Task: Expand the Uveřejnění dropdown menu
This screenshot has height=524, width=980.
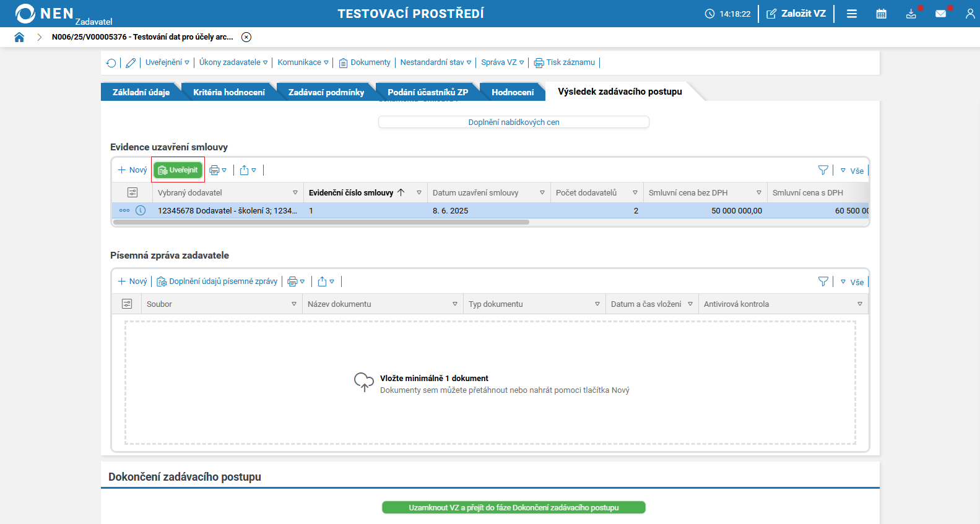Action: [167, 62]
